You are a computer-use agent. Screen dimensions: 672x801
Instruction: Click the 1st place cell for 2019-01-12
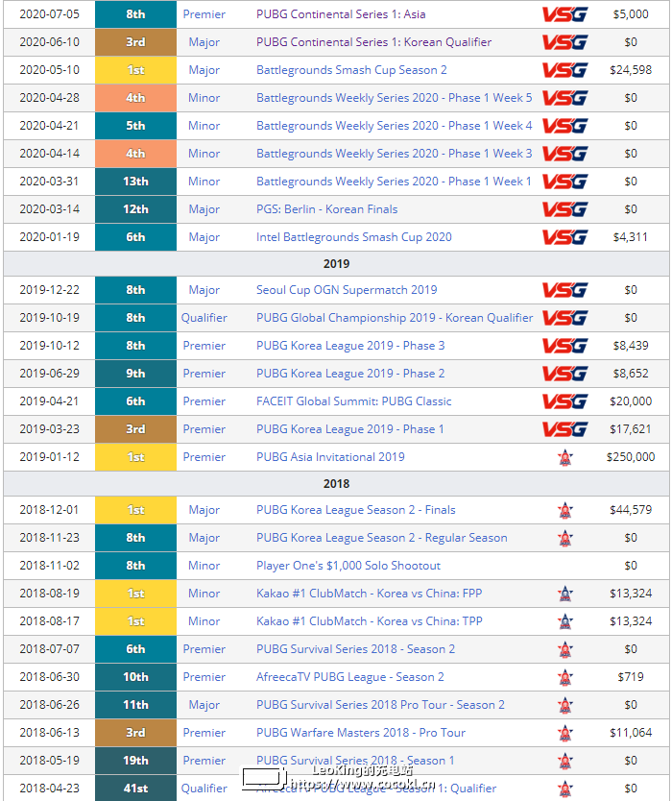coord(135,457)
